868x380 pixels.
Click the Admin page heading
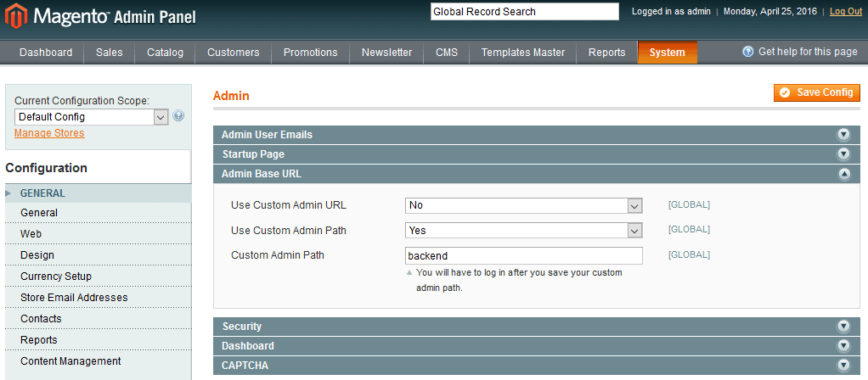tap(231, 96)
